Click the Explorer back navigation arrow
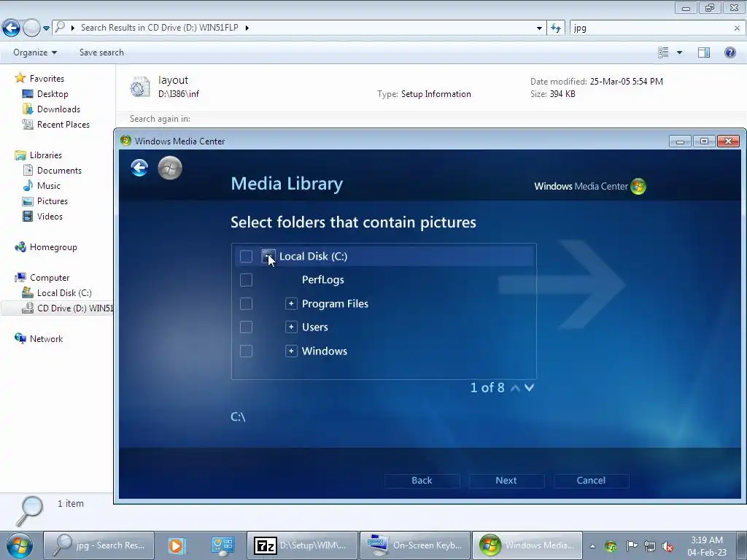Viewport: 747px width, 560px height. tap(11, 28)
